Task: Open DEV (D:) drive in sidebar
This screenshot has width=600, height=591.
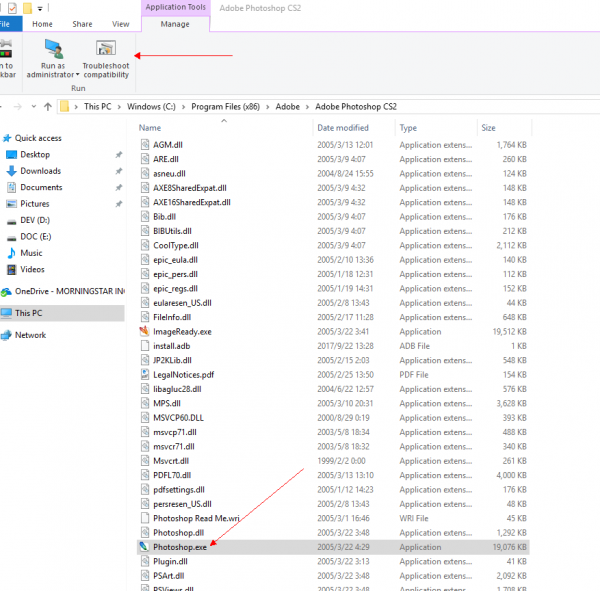Action: pyautogui.click(x=35, y=220)
